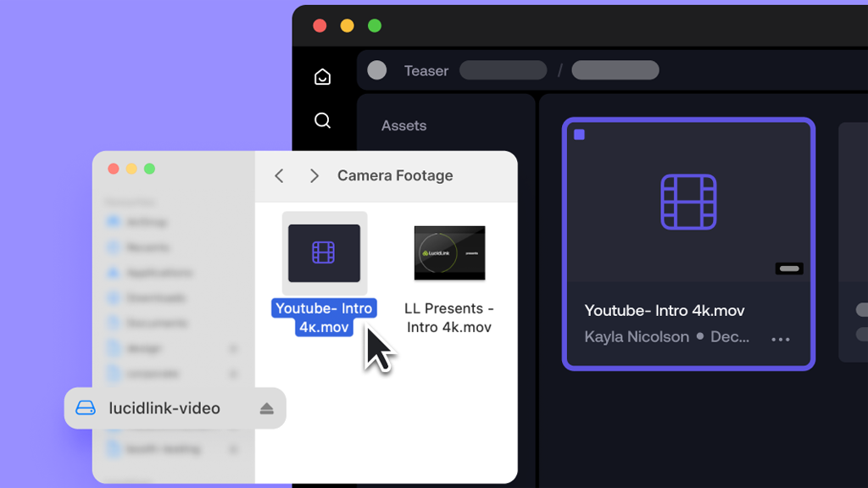Image resolution: width=868 pixels, height=488 pixels.
Task: Click the Youtube- Intro 4k.mov card title
Action: [x=665, y=310]
